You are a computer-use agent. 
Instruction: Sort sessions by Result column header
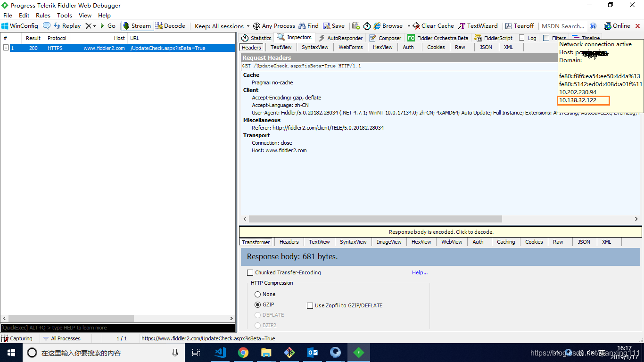click(33, 38)
